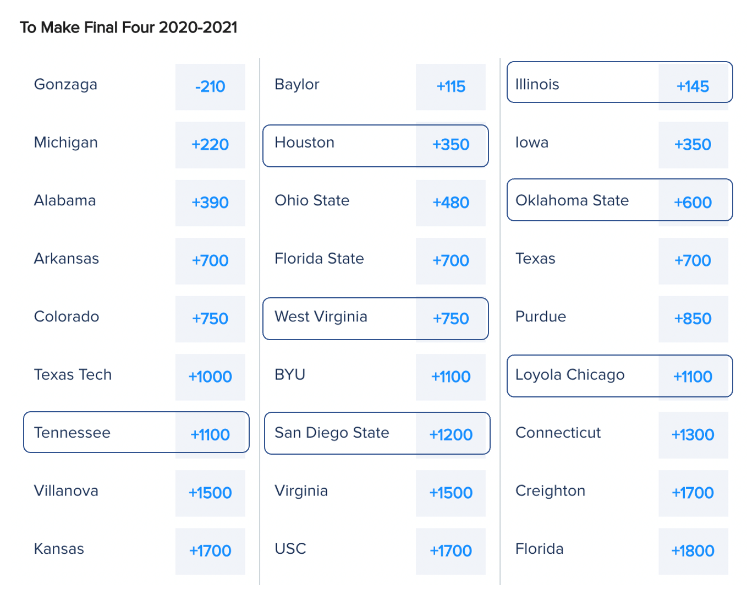The image size is (747, 600).
Task: Select Florida +1800 odds
Action: click(x=692, y=551)
